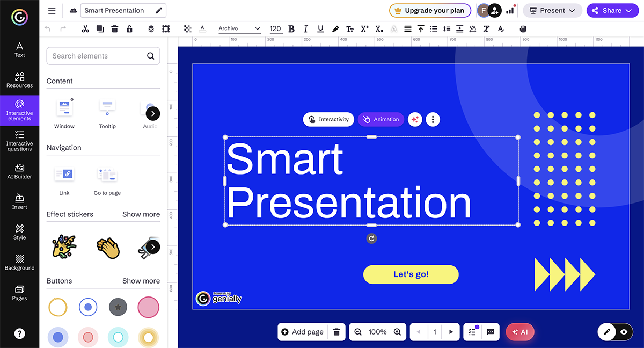This screenshot has width=644, height=348.
Task: Pick the pink circle button
Action: coord(148,307)
